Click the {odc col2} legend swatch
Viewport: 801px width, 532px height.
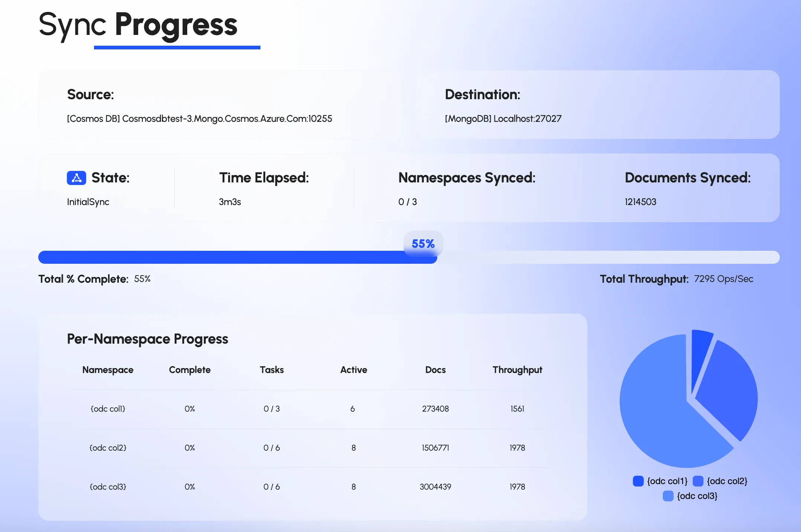pos(698,481)
